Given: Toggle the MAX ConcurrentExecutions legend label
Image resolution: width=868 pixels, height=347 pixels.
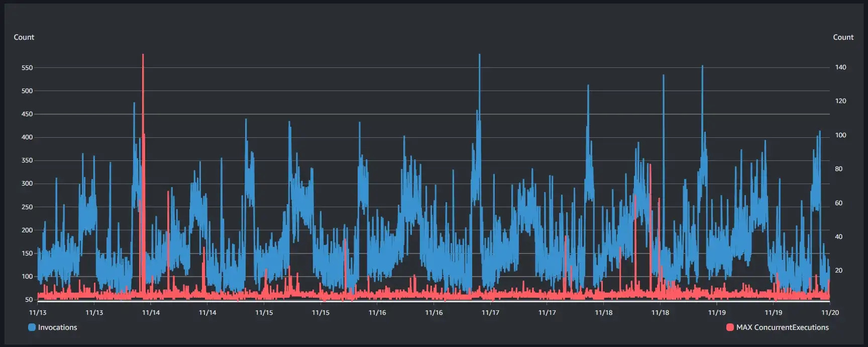Looking at the screenshot, I should 782,327.
